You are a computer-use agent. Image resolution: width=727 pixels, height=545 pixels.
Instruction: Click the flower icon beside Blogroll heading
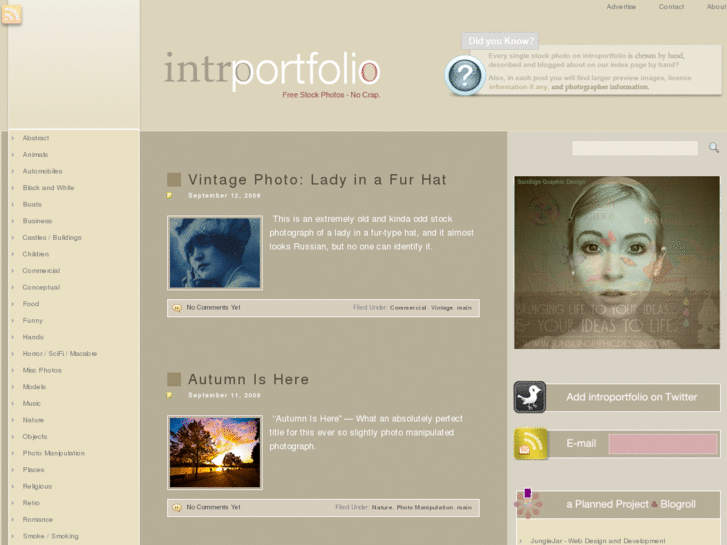pyautogui.click(x=528, y=504)
